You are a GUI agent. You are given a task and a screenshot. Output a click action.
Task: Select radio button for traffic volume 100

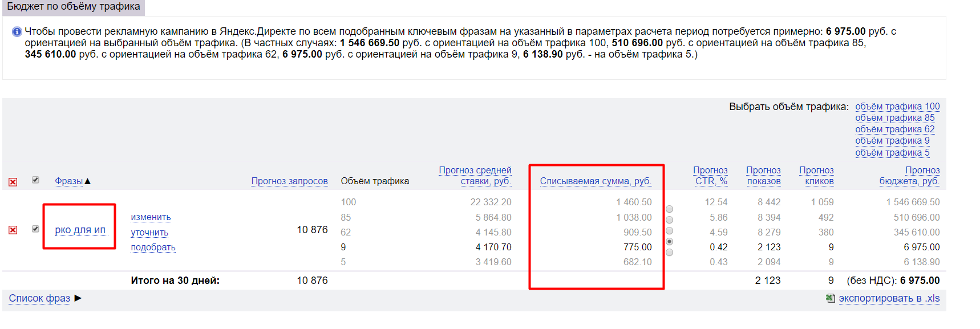669,209
